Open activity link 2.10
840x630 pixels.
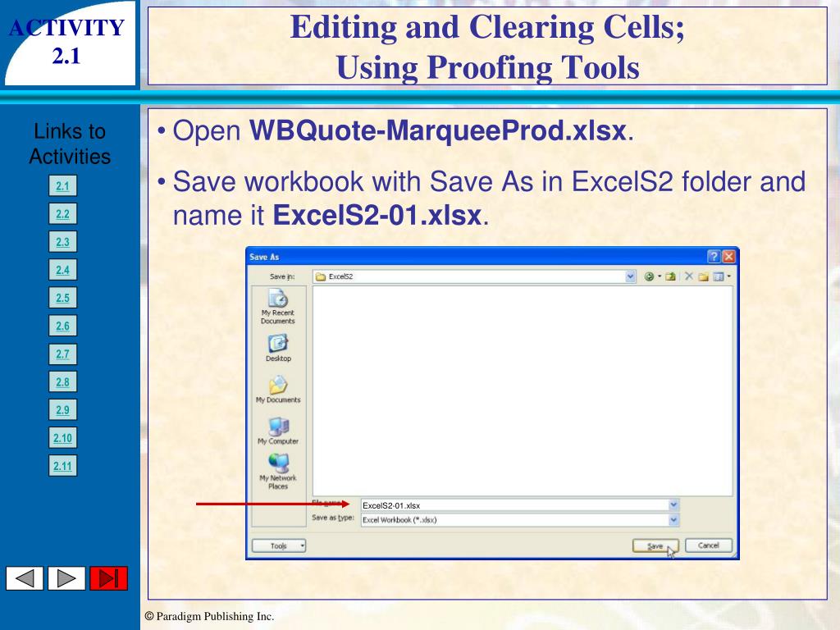[x=62, y=438]
